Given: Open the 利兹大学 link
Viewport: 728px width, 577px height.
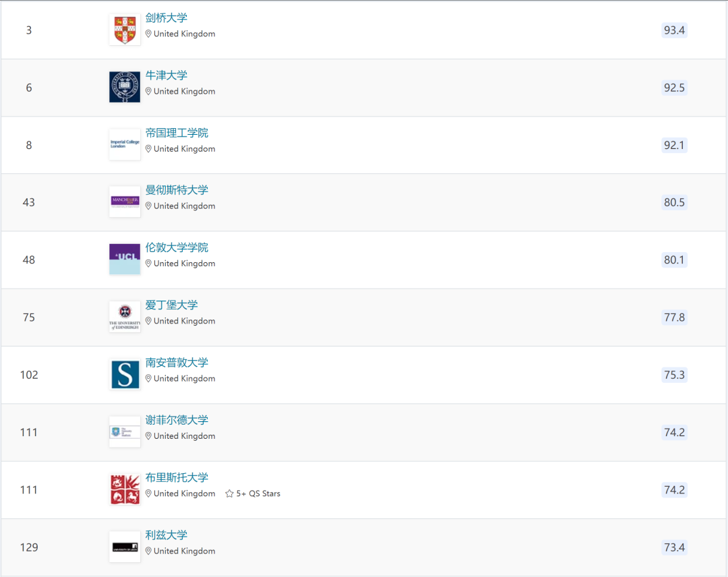Looking at the screenshot, I should 166,535.
